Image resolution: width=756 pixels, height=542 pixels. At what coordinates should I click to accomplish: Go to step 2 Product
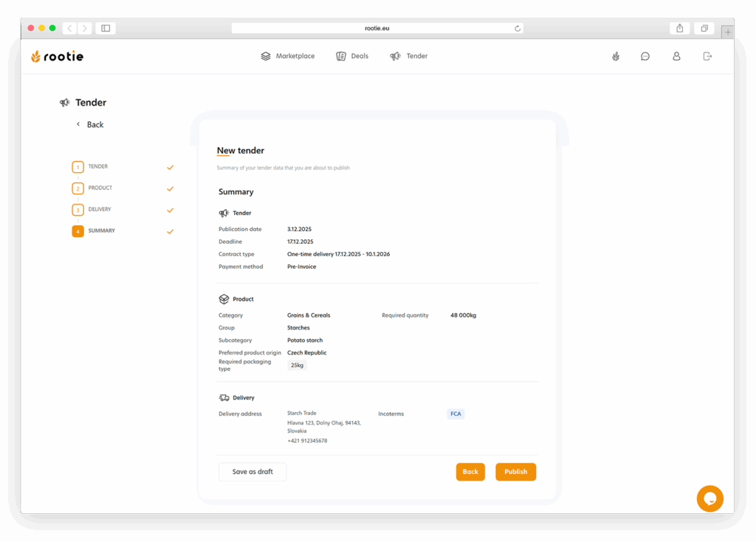100,188
